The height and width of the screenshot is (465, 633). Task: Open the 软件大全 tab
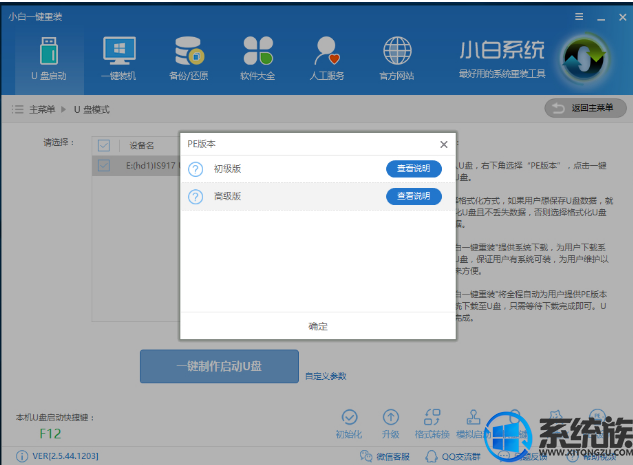click(258, 59)
